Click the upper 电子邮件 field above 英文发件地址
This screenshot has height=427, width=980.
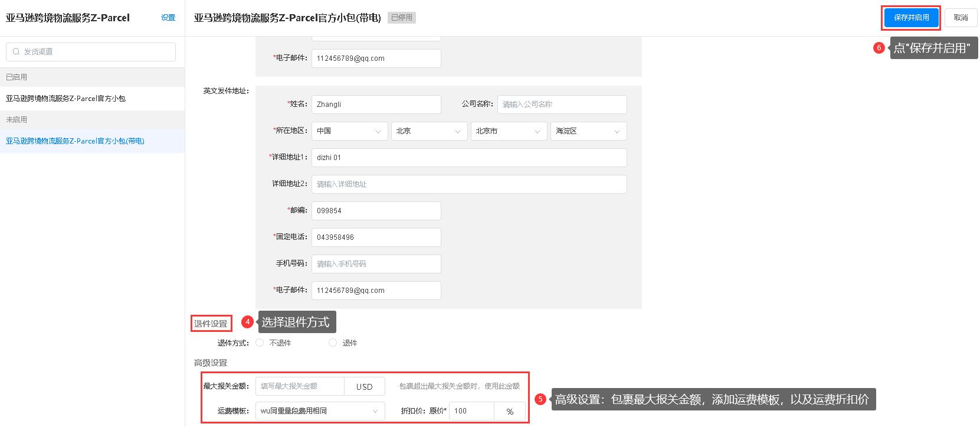point(376,58)
